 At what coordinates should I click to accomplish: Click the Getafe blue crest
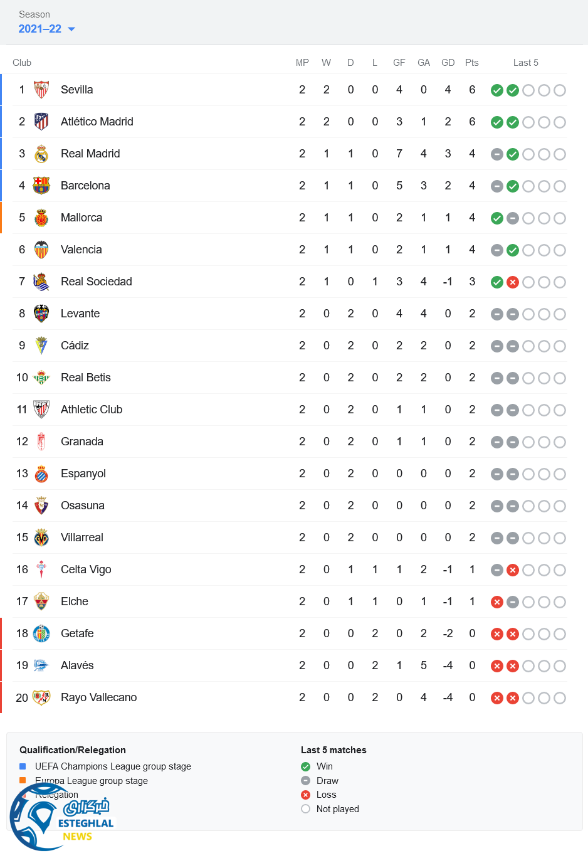click(x=41, y=633)
